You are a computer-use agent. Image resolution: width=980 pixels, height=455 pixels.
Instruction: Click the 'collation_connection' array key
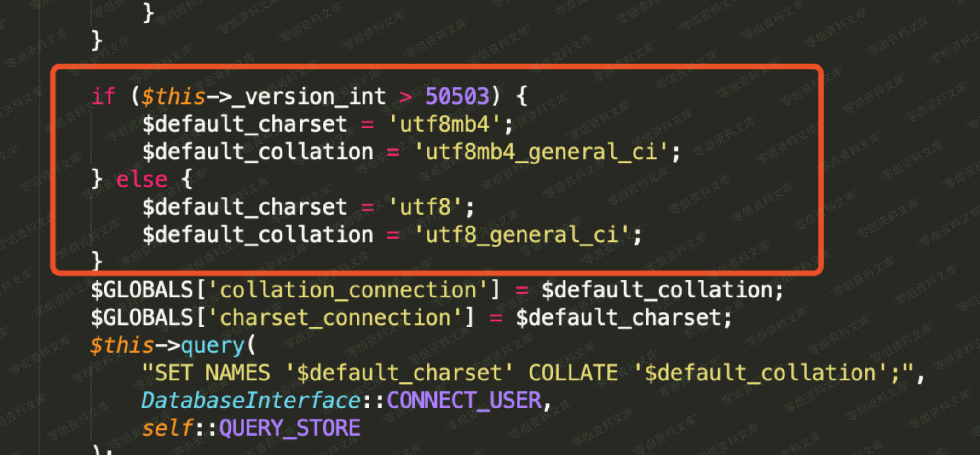pyautogui.click(x=348, y=290)
